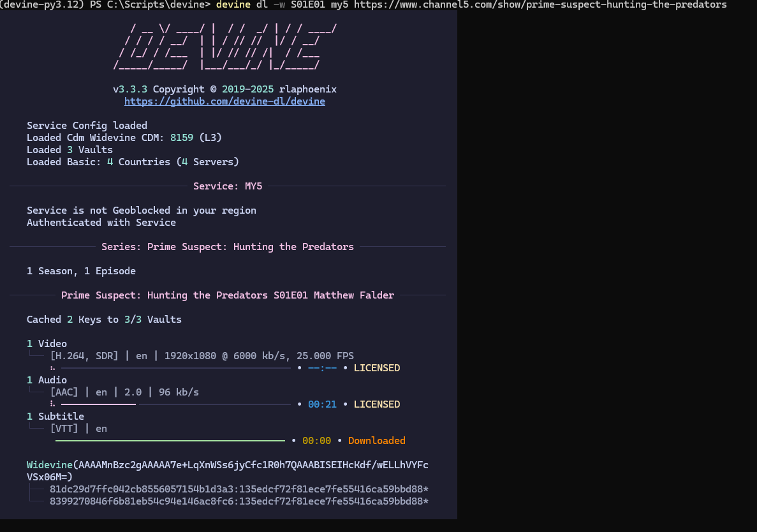Click the [VTT] en subtitle track row
The image size is (757, 532).
click(x=78, y=428)
